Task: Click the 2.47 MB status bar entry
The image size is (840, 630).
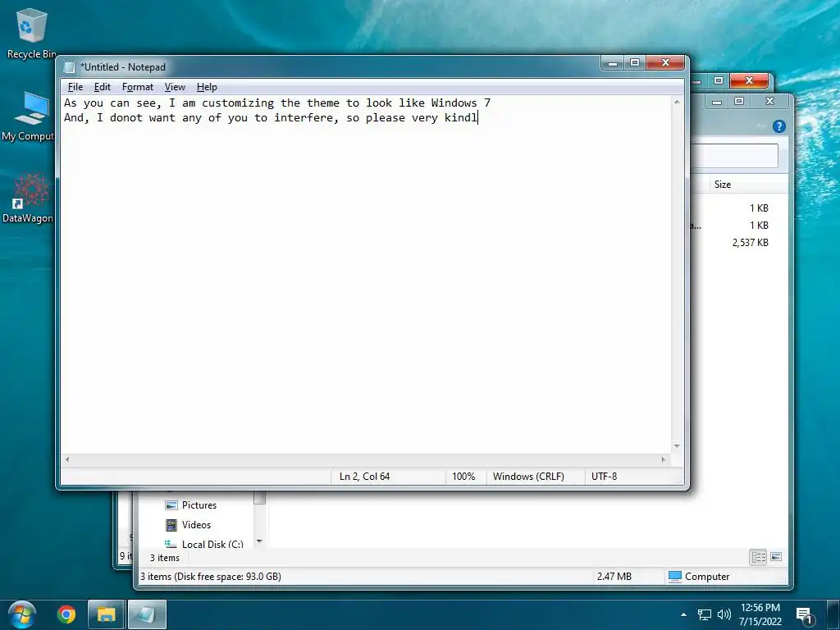Action: click(x=614, y=577)
